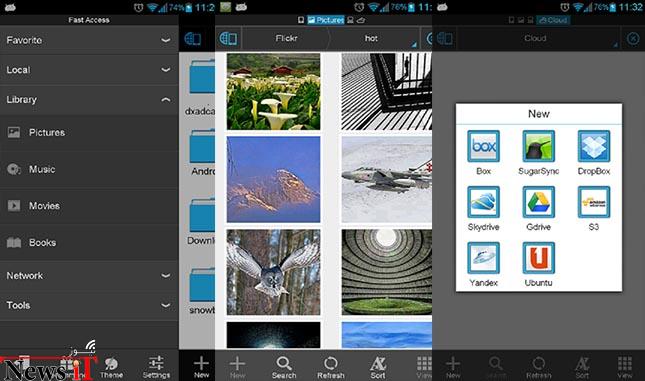Choose the SugarSync cloud icon
645x381 pixels.
538,146
